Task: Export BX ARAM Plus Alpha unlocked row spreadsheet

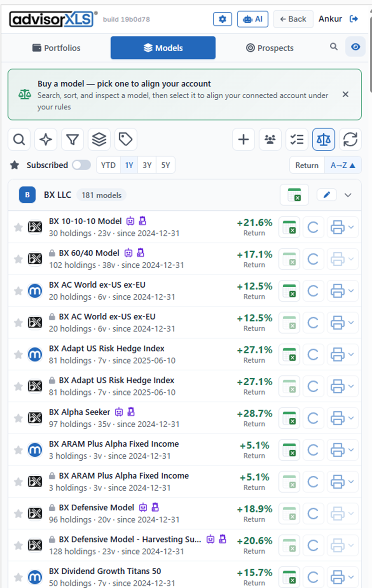Action: (289, 450)
